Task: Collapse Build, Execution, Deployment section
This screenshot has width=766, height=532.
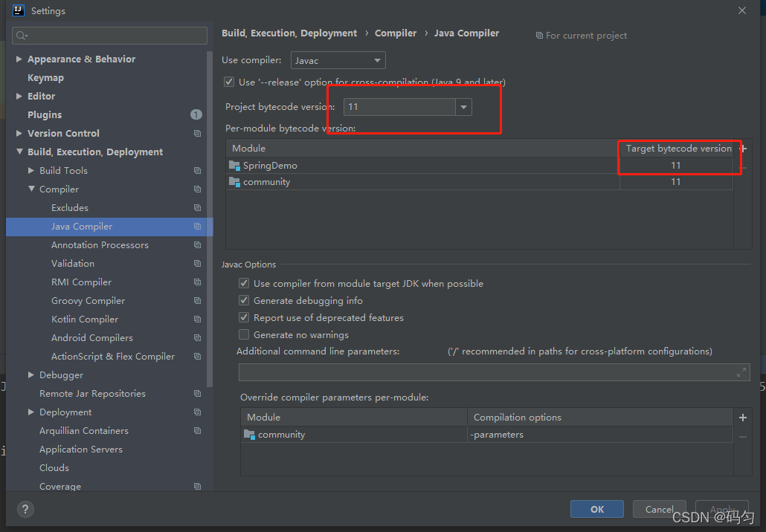Action: [19, 152]
